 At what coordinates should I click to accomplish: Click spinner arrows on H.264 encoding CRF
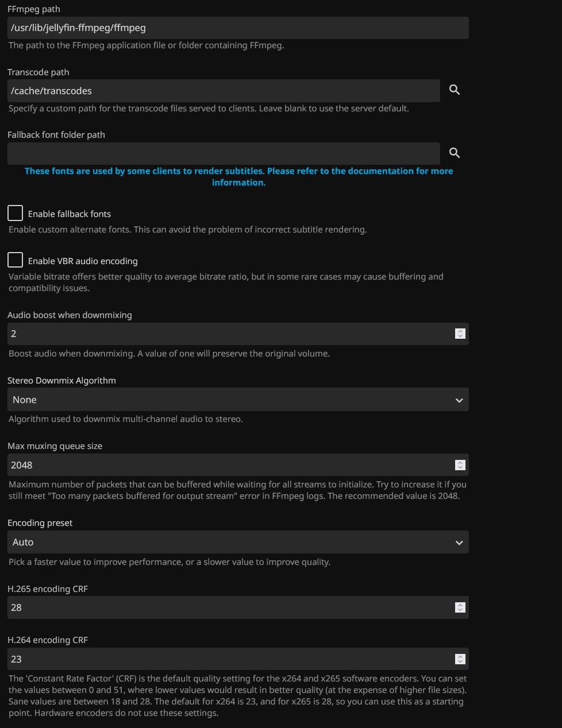460,659
